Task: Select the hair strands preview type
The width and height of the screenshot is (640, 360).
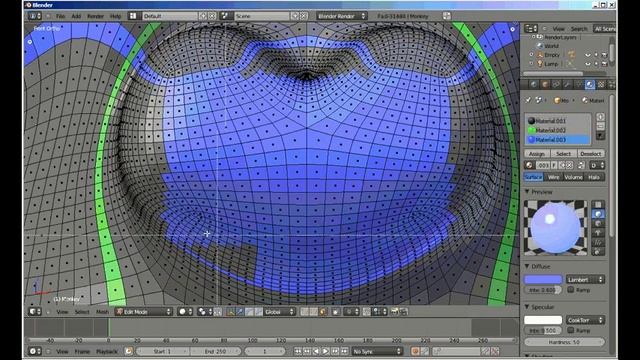Action: coord(598,242)
